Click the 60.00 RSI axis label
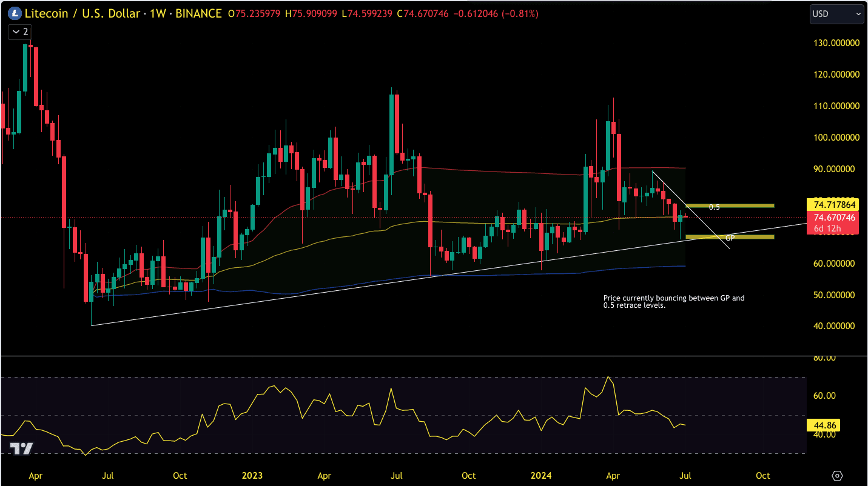The image size is (868, 486). click(824, 396)
